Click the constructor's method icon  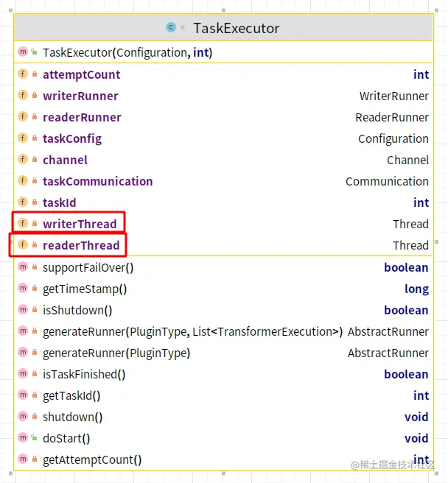coord(23,52)
